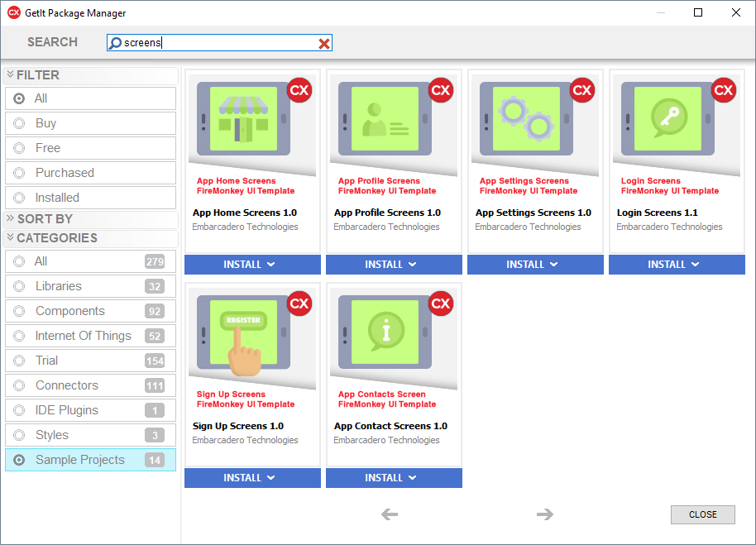756x545 pixels.
Task: Select the Sample Projects category
Action: pos(91,460)
